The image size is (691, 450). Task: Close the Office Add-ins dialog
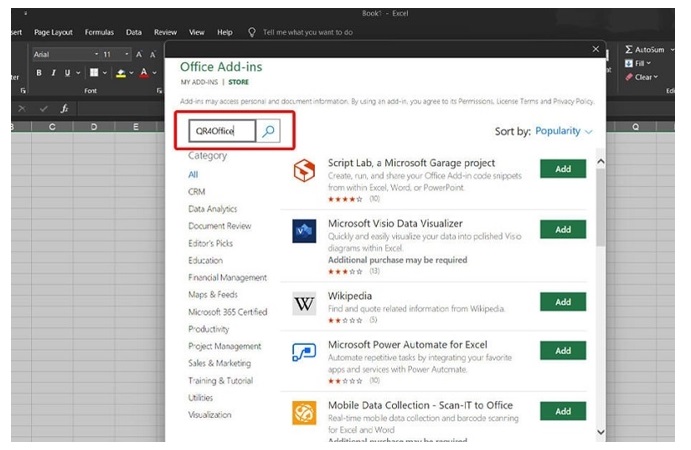pyautogui.click(x=596, y=48)
